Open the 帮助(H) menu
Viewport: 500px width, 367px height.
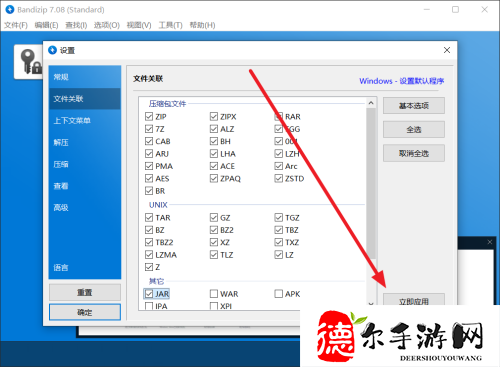tap(202, 25)
